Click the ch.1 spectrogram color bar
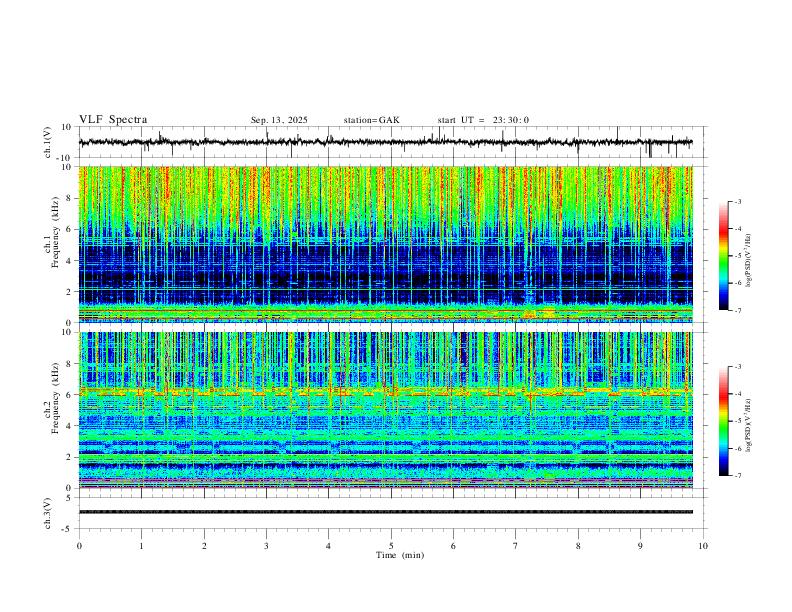Viewport: 792px width, 612px height. [723, 256]
